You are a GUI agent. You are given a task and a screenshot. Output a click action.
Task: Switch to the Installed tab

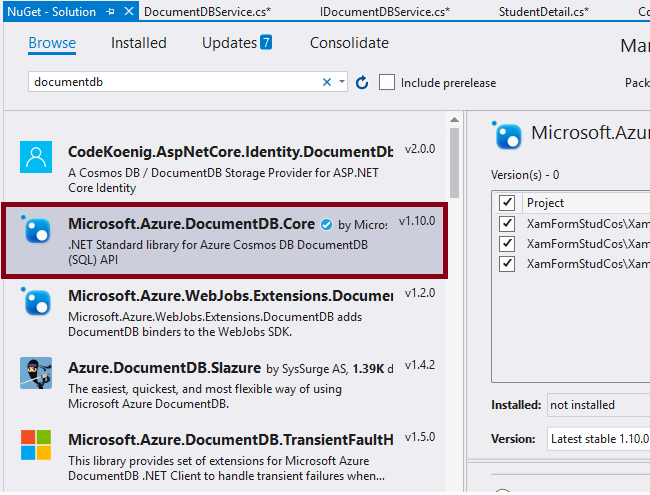click(x=139, y=43)
